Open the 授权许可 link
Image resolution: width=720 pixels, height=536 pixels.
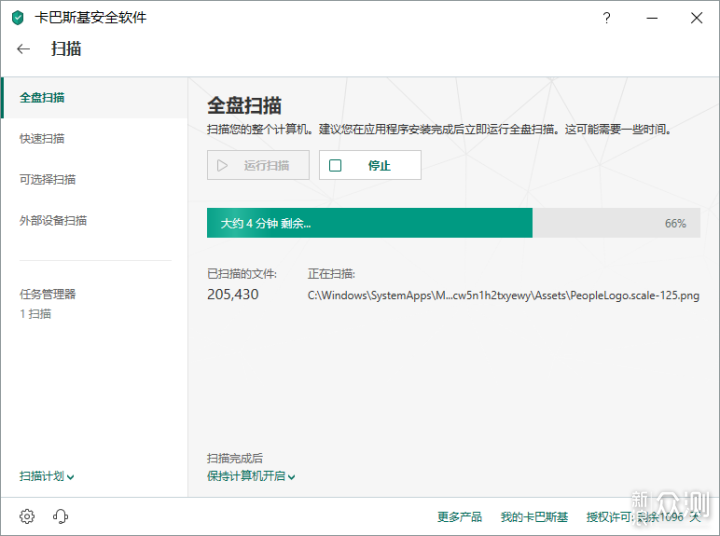click(x=643, y=517)
